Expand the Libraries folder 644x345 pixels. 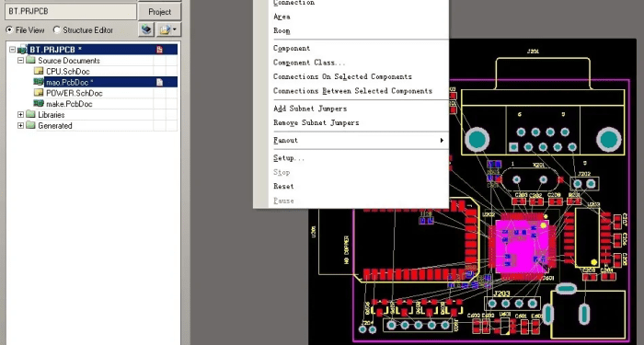pyautogui.click(x=20, y=115)
